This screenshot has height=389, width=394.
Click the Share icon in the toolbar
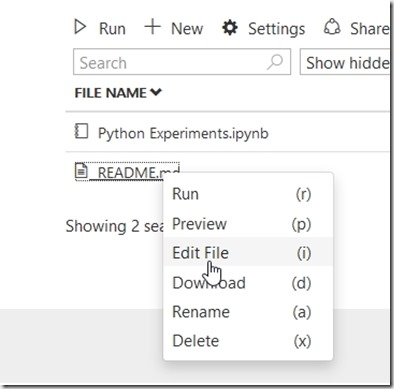coord(332,27)
